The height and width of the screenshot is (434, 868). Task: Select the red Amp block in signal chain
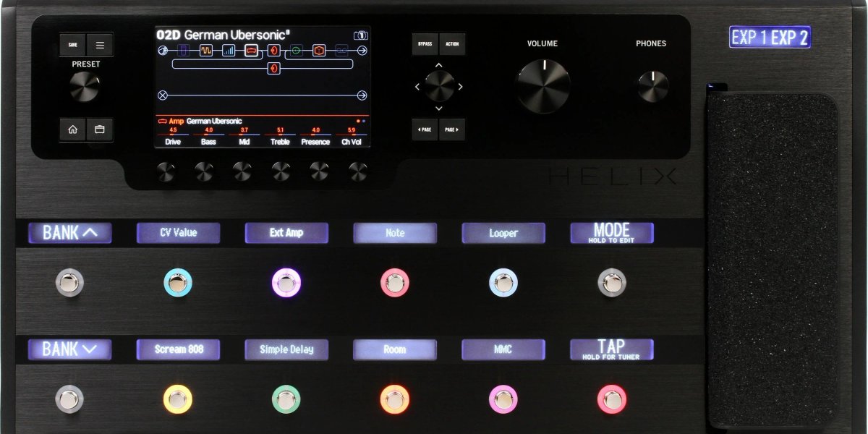pos(251,51)
